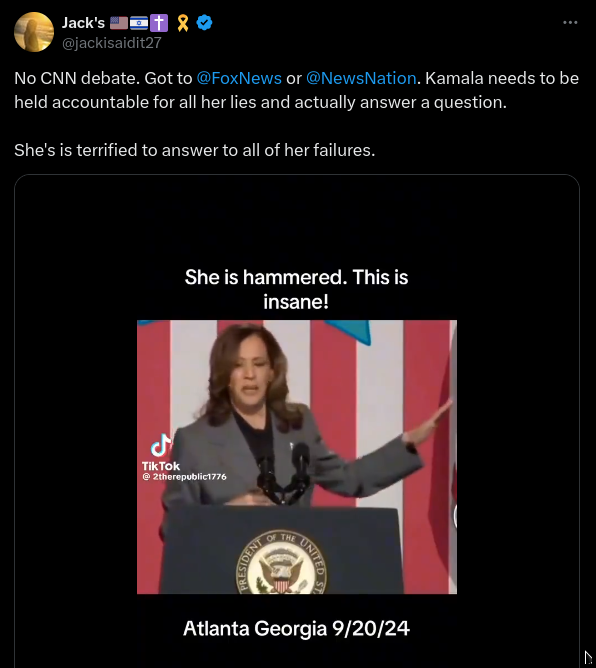Open the more options three-dot menu
The image size is (596, 668).
(x=570, y=23)
